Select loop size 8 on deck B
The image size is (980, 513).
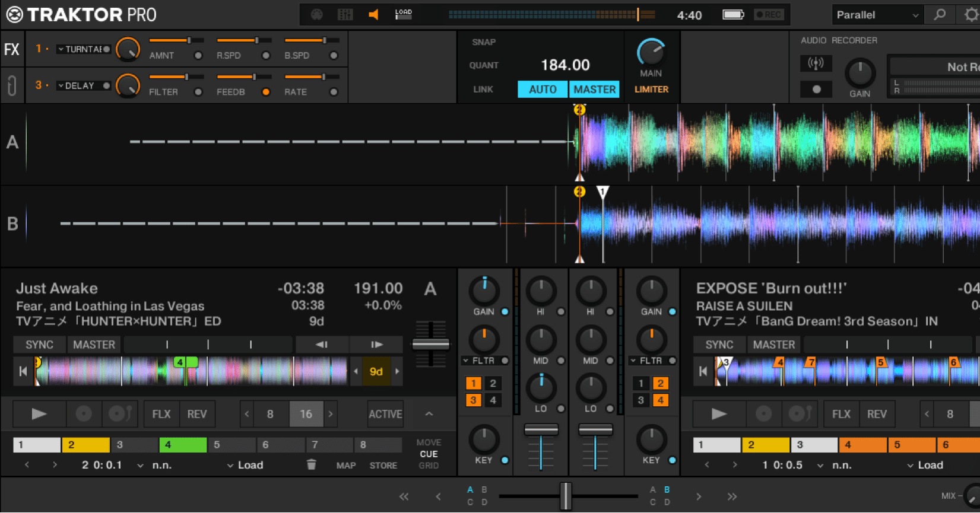pyautogui.click(x=950, y=414)
